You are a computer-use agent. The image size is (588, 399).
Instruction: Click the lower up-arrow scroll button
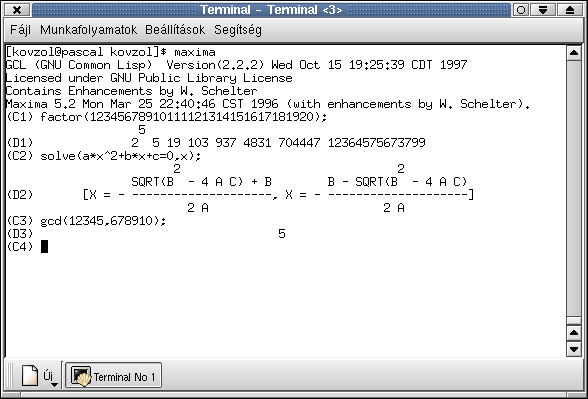[x=574, y=332]
